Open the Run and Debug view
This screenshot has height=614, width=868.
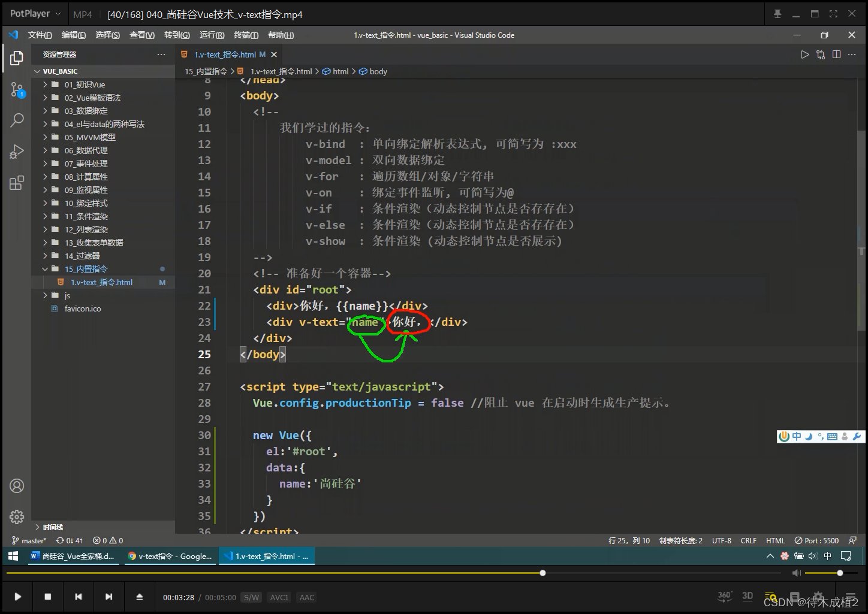(x=17, y=152)
